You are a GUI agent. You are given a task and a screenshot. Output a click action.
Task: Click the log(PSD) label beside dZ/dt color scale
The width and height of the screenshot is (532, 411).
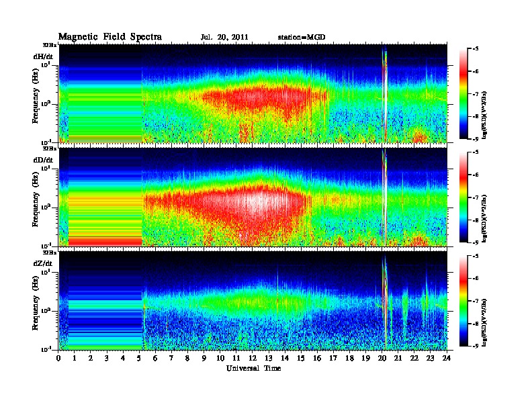(484, 322)
